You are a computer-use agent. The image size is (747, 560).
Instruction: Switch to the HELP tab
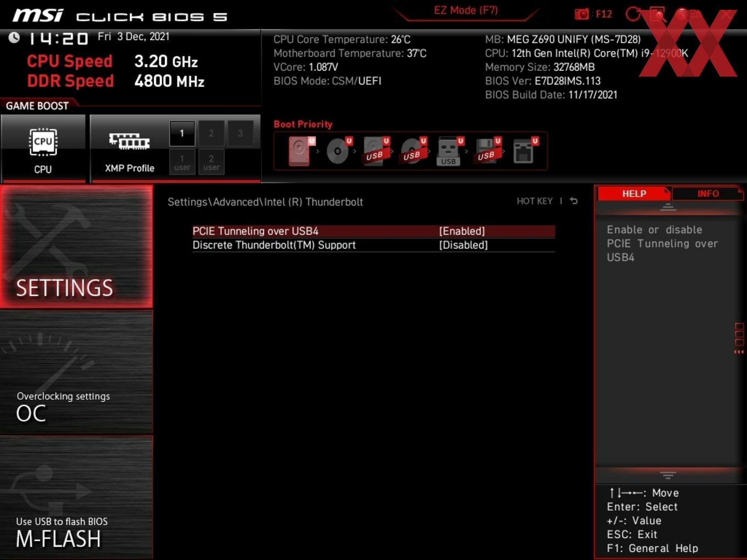click(634, 193)
